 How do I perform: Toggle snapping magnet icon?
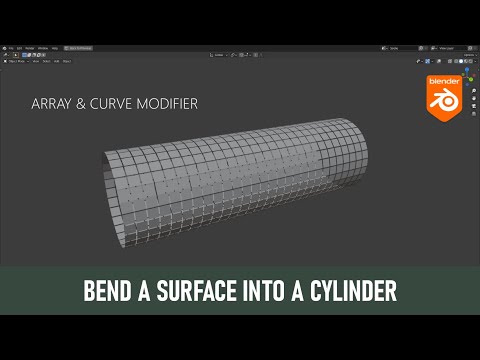pyautogui.click(x=242, y=55)
